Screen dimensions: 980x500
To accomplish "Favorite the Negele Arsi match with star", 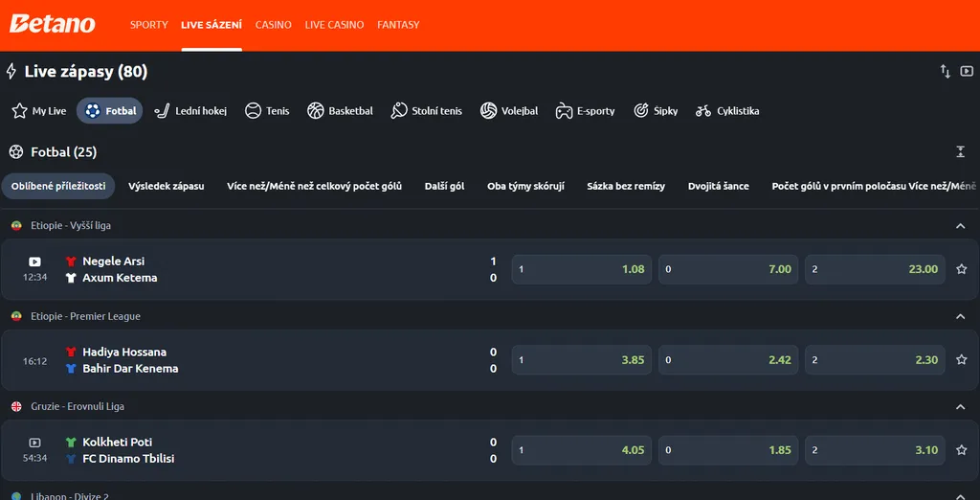I will pos(961,269).
